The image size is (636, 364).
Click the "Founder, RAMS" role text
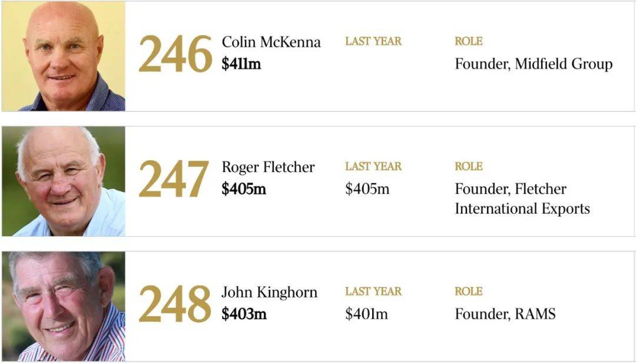pyautogui.click(x=505, y=314)
